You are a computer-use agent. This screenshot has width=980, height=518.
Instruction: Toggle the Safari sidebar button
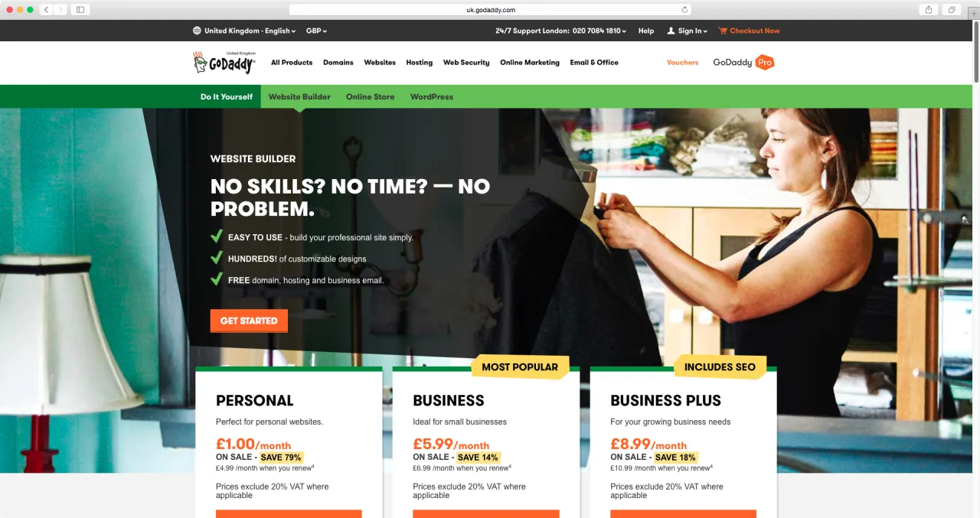80,9
